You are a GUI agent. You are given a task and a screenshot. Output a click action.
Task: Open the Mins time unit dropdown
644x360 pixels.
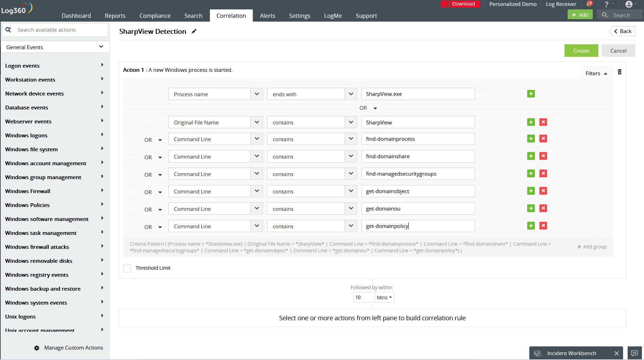(384, 297)
